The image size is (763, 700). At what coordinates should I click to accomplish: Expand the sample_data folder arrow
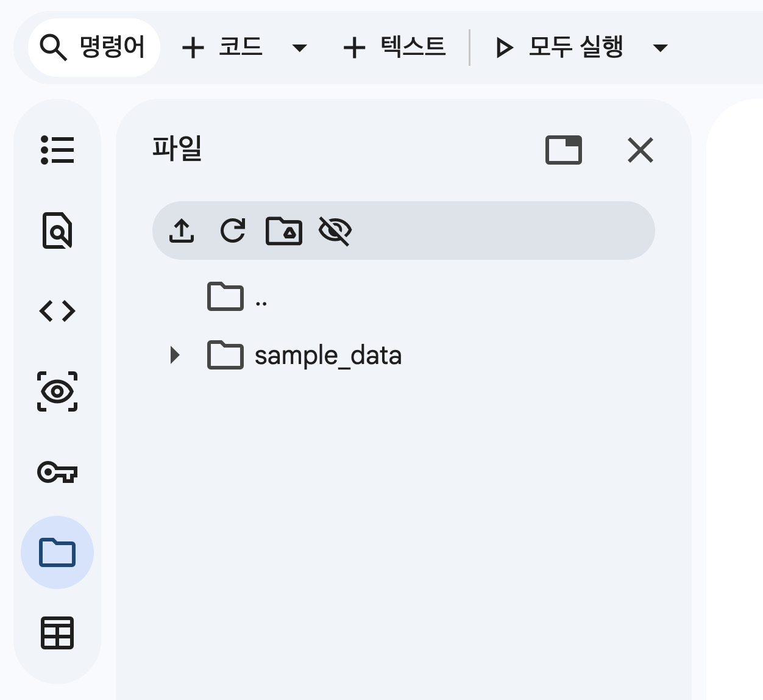[x=175, y=355]
